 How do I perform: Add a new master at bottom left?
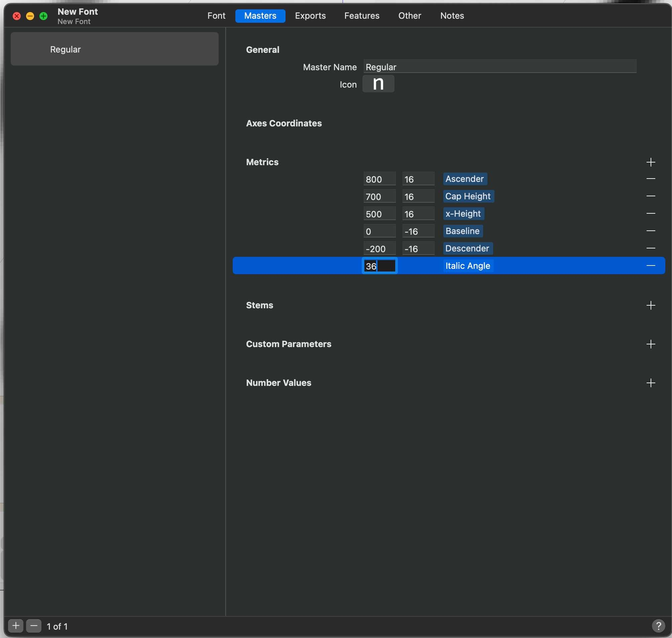(16, 626)
